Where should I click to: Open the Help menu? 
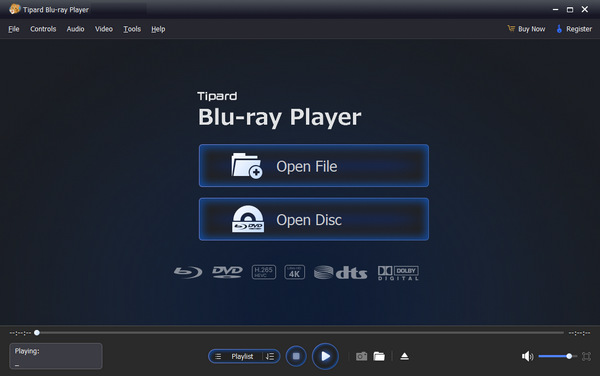click(x=158, y=29)
